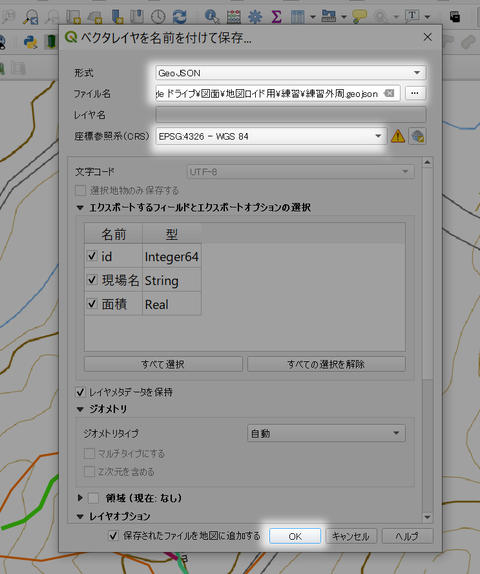The height and width of the screenshot is (574, 480).
Task: Open the field calculator icon
Action: coord(234,16)
